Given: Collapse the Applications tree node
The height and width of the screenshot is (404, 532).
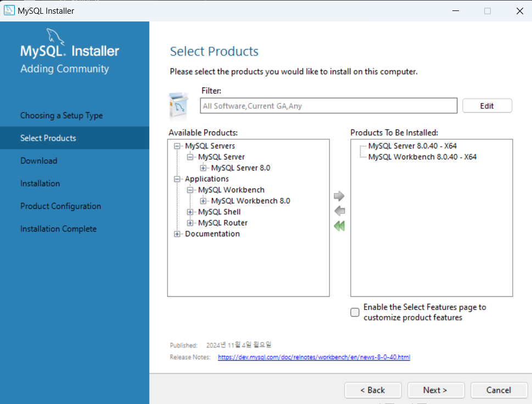Looking at the screenshot, I should coord(177,179).
